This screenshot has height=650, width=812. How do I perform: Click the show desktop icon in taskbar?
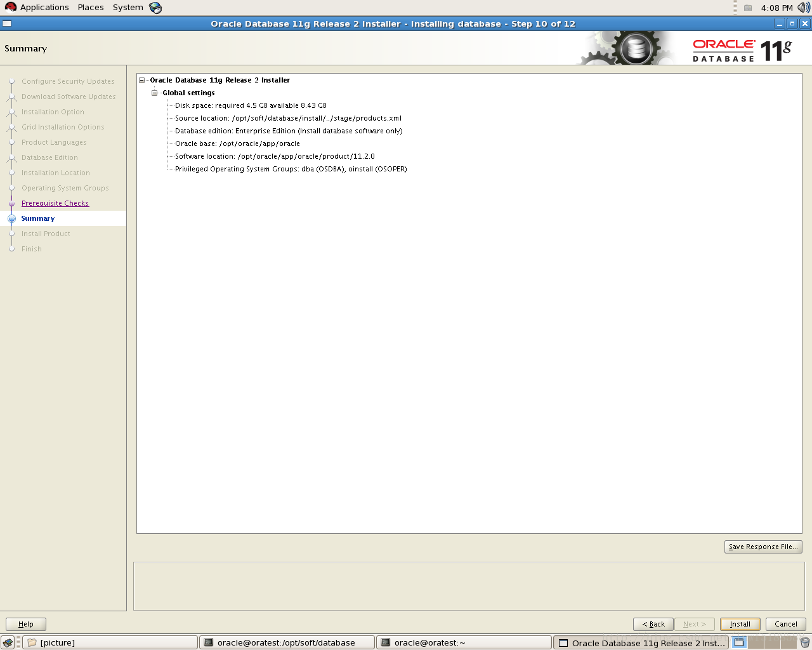[8, 642]
